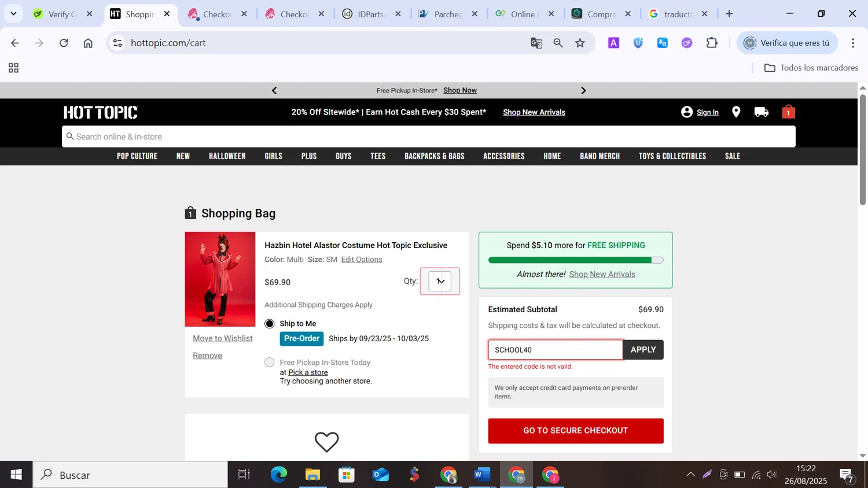Open Toys & Collectibles menu category
The height and width of the screenshot is (488, 868).
tap(672, 156)
